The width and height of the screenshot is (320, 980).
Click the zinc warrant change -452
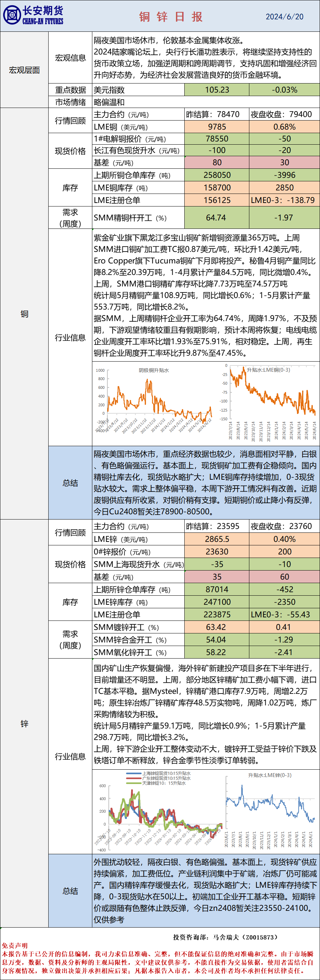285,589
